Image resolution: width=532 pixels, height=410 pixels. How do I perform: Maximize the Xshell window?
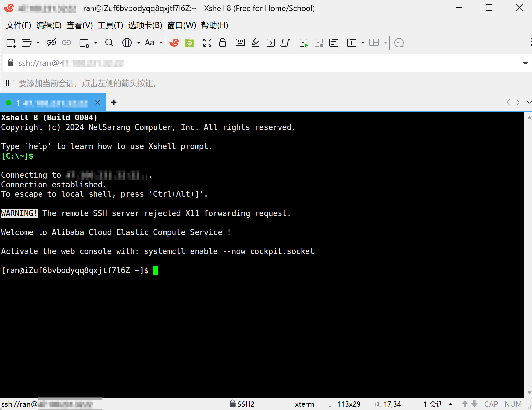tap(489, 8)
